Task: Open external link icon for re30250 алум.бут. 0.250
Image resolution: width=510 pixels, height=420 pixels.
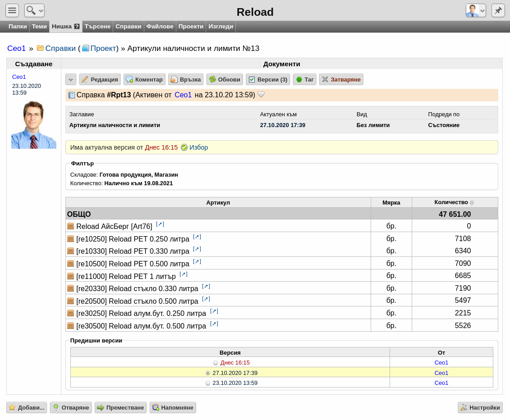Action: pyautogui.click(x=214, y=311)
